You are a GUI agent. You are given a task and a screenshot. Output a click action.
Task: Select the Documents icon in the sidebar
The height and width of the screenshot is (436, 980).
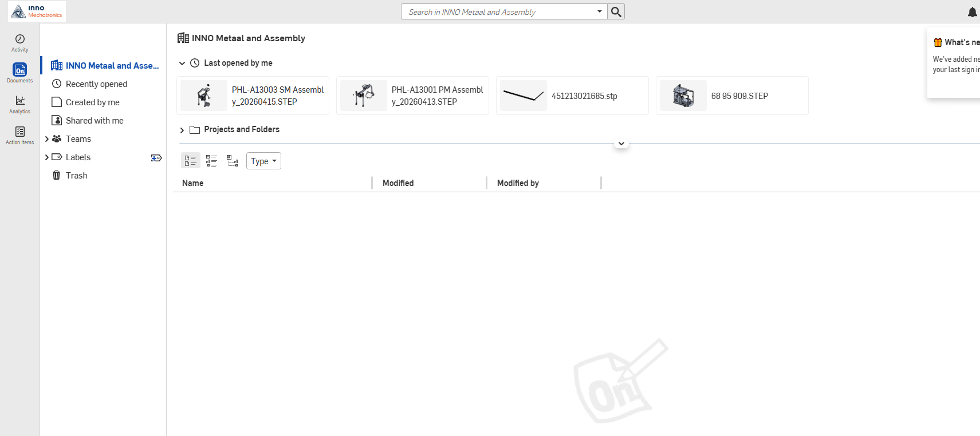(20, 73)
